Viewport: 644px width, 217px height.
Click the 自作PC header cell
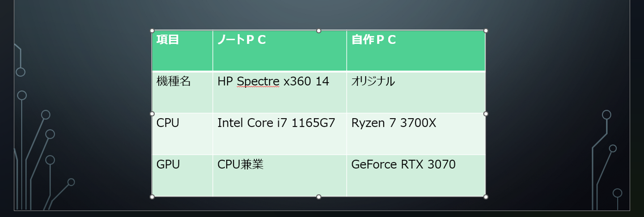(374, 40)
